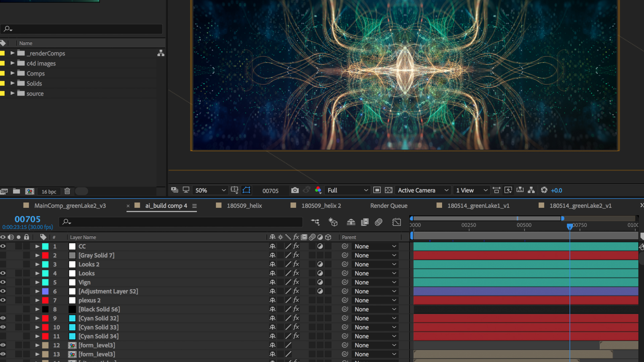This screenshot has width=644, height=362.
Task: Open Parent dropdown for Looks 2 layer
Action: [375, 264]
